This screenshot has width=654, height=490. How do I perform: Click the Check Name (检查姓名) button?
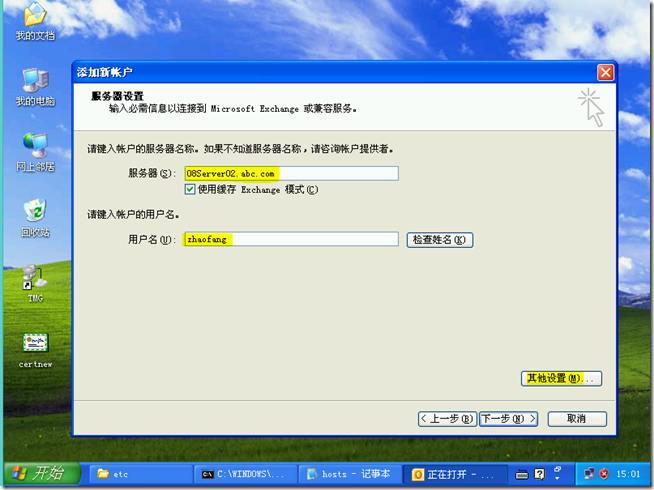(440, 240)
